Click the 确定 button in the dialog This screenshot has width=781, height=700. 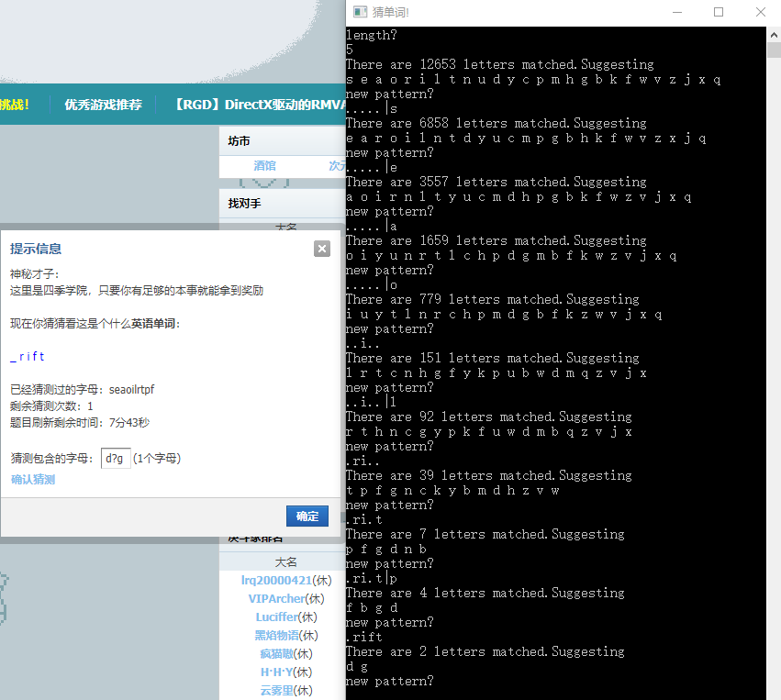coord(307,516)
